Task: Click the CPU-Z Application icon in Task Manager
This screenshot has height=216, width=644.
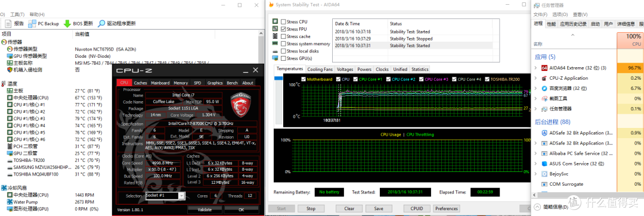Action: [544, 78]
